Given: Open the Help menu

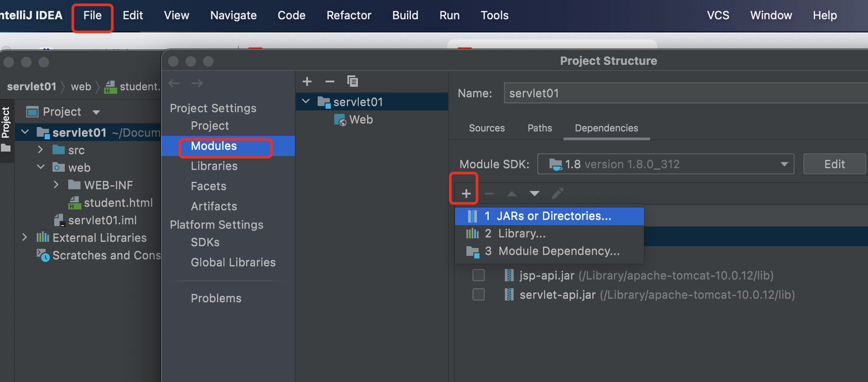Looking at the screenshot, I should click(825, 15).
